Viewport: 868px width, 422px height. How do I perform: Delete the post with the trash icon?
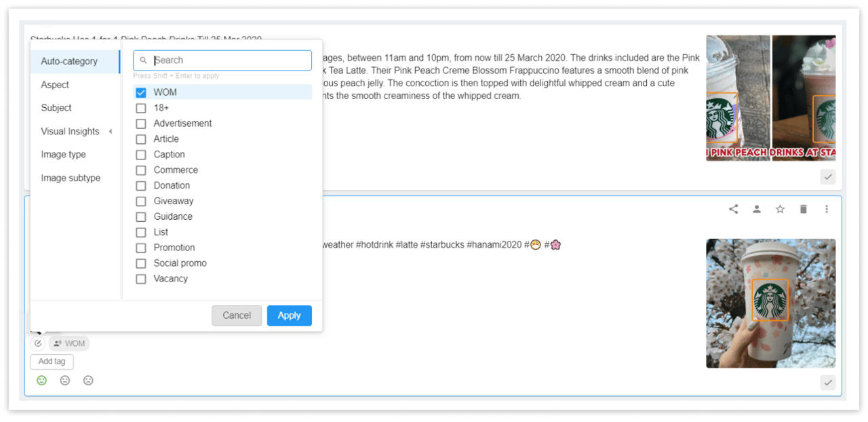(804, 209)
